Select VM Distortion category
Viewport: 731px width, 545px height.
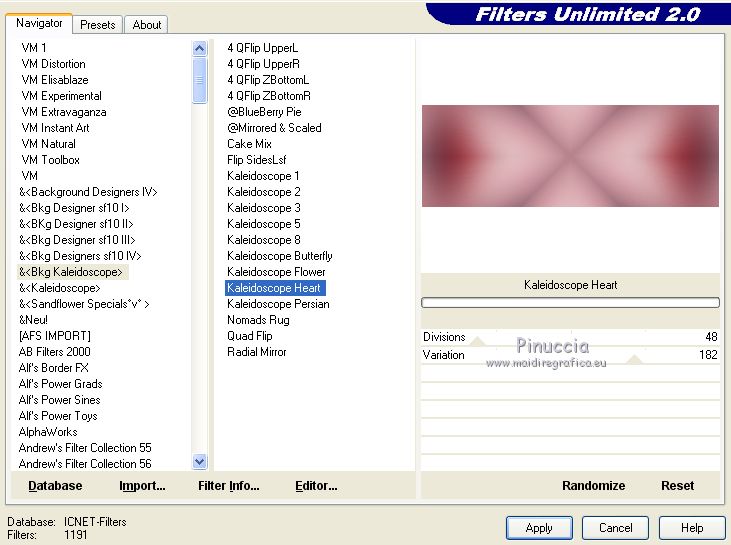pyautogui.click(x=54, y=64)
